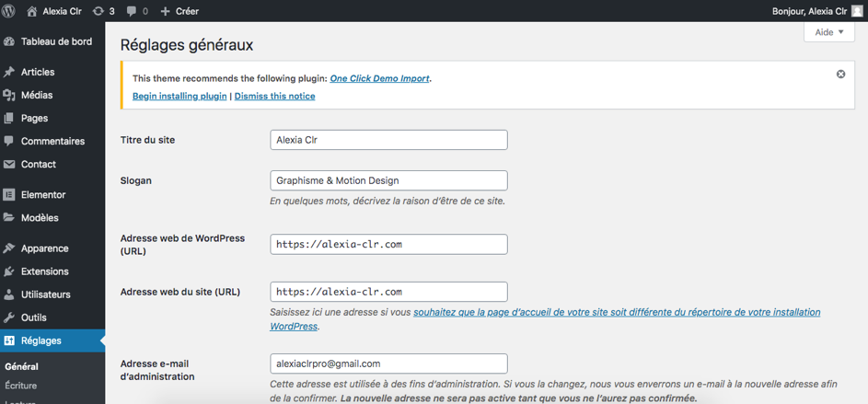
Task: Open the updates icon showing 3
Action: click(x=98, y=10)
